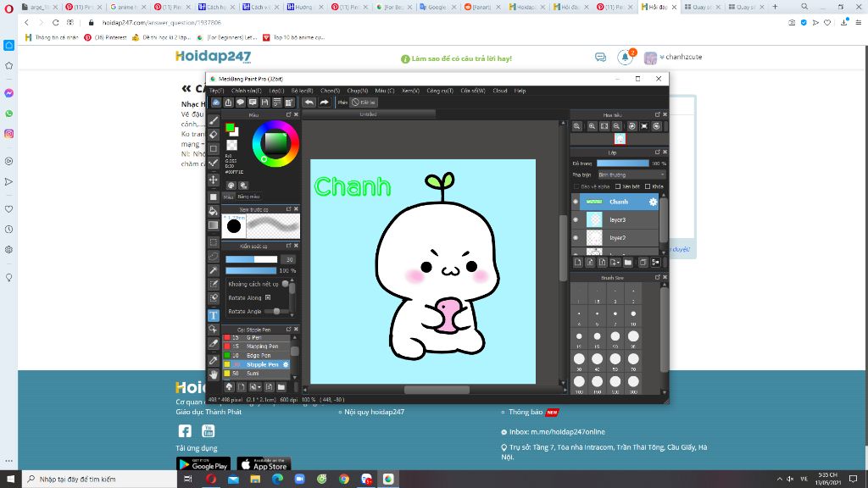The width and height of the screenshot is (868, 488).
Task: Click the add brush cloud download icon
Action: pos(229,387)
